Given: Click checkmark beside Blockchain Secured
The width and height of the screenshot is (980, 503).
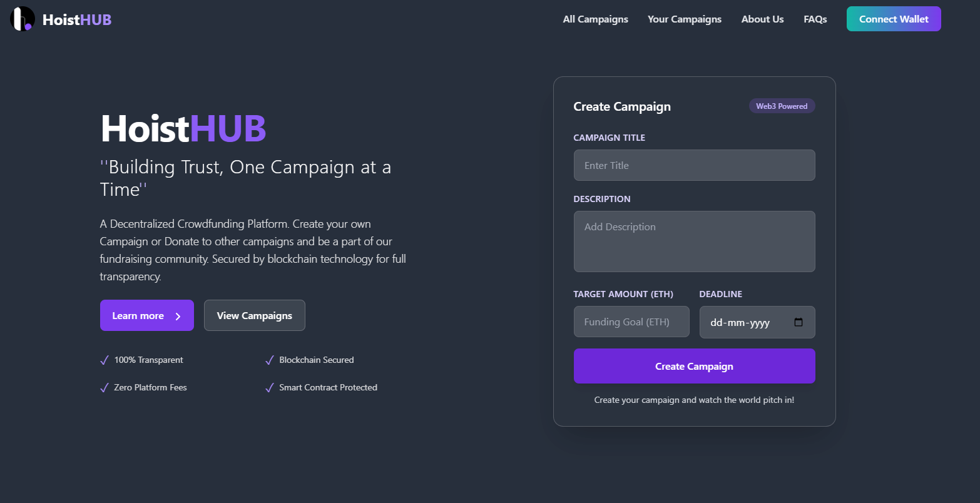Looking at the screenshot, I should point(270,360).
